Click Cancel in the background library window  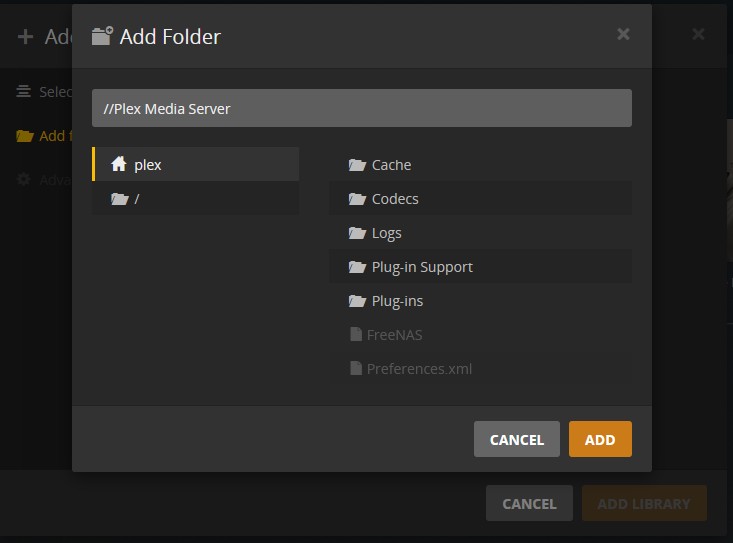pos(529,503)
